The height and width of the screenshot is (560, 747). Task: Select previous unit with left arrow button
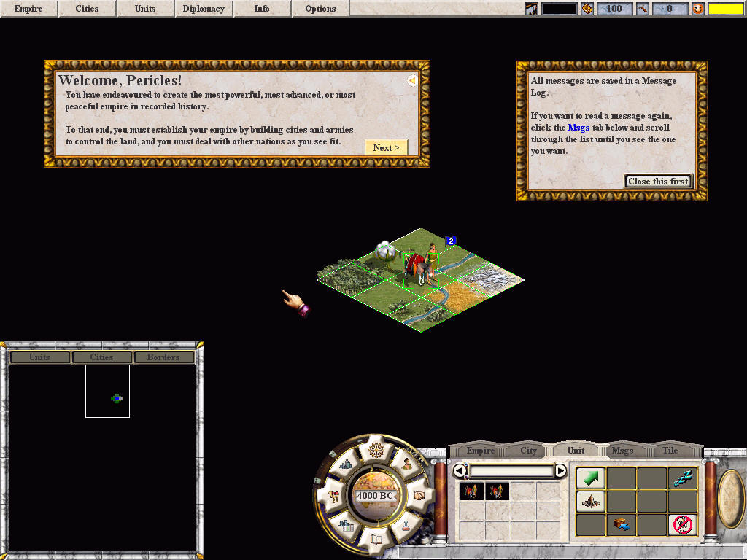pyautogui.click(x=460, y=471)
